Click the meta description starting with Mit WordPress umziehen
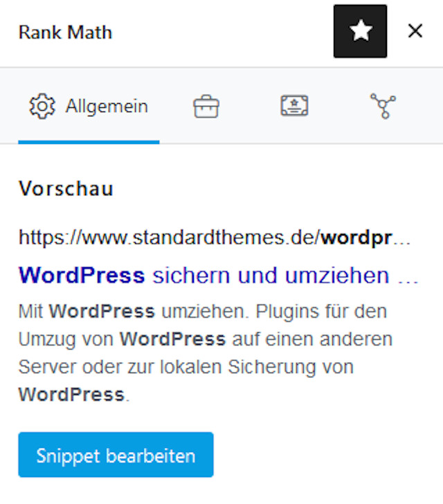The height and width of the screenshot is (504, 443). (x=206, y=353)
